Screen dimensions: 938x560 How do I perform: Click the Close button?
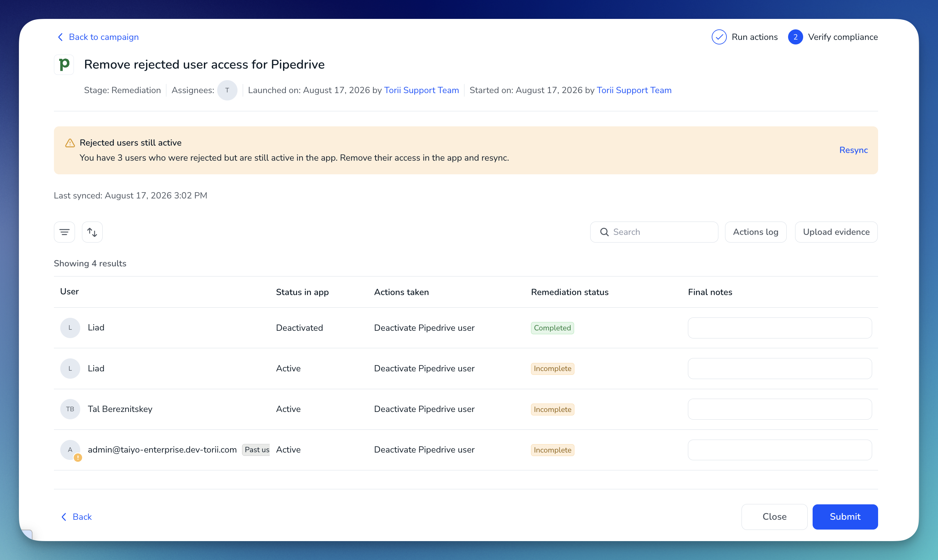(x=774, y=517)
